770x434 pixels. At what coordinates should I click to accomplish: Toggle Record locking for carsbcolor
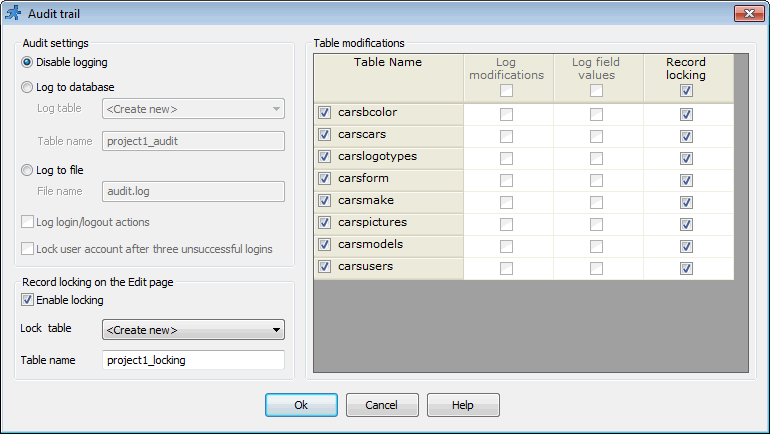tap(686, 114)
